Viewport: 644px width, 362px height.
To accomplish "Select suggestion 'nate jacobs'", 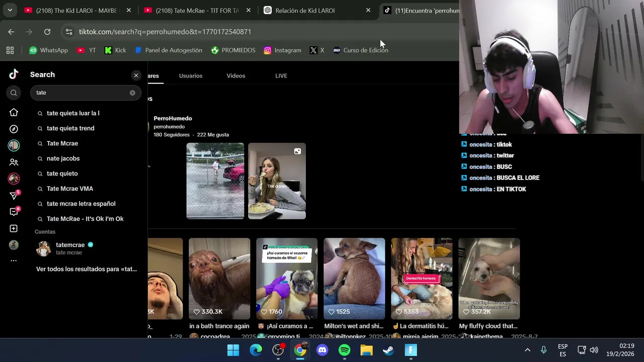I will point(63,158).
